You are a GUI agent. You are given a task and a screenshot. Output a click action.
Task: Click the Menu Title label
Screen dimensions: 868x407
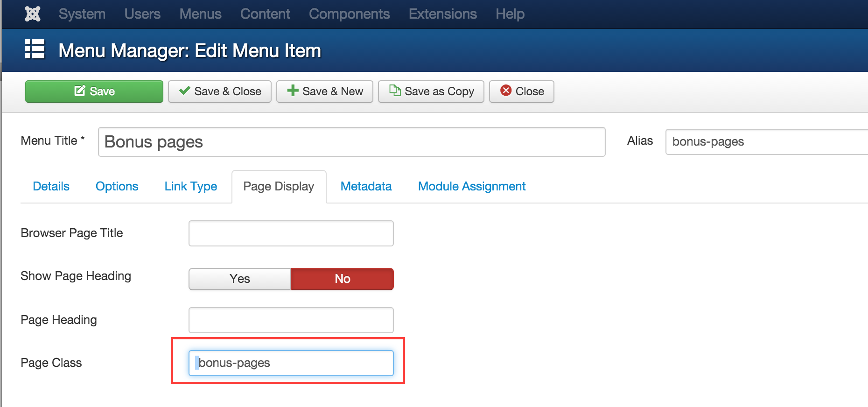pos(53,140)
